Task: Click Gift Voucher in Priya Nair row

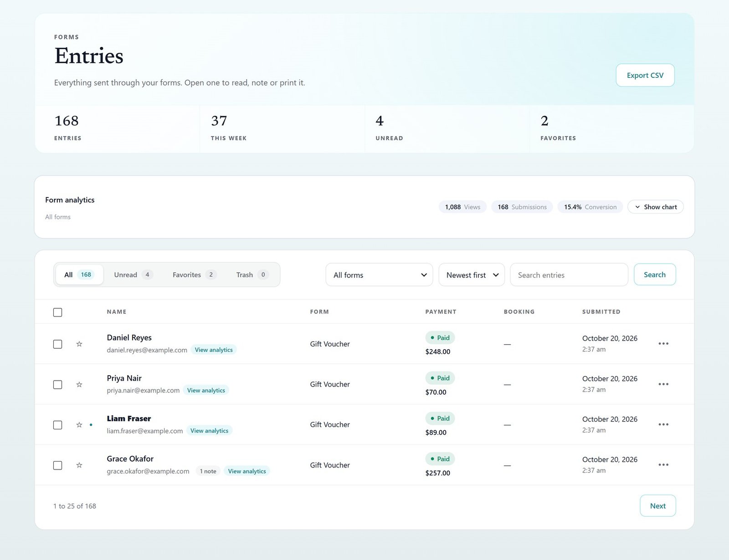Action: click(x=330, y=384)
